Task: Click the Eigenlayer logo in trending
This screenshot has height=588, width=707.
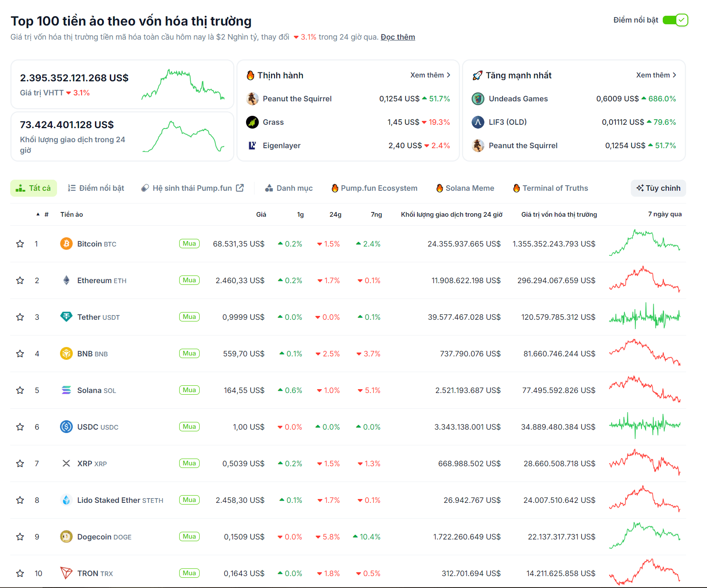Action: 252,146
